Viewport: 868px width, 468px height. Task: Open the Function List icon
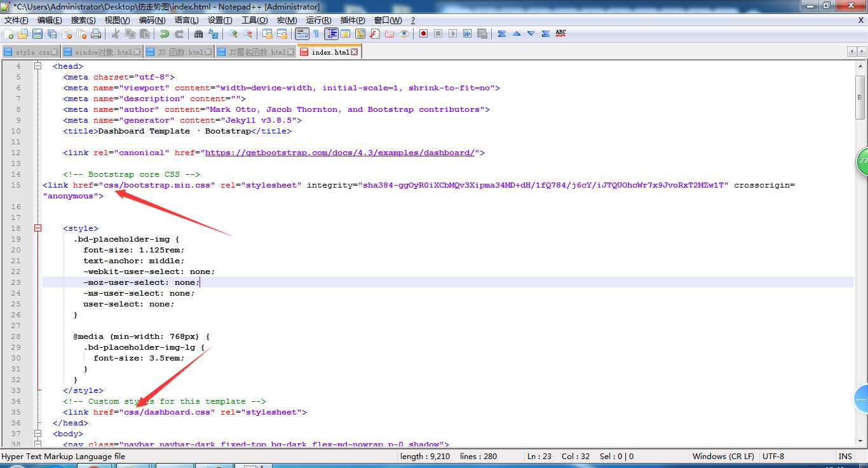point(375,34)
